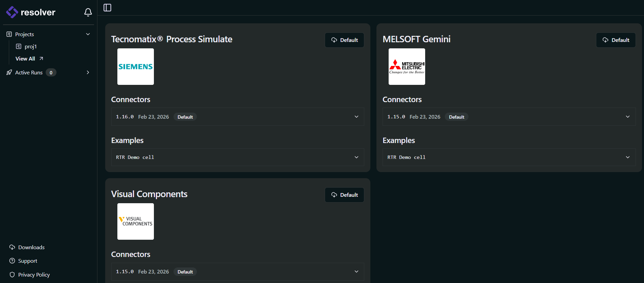The height and width of the screenshot is (283, 644).
Task: Click the Support question mark icon
Action: click(x=12, y=261)
